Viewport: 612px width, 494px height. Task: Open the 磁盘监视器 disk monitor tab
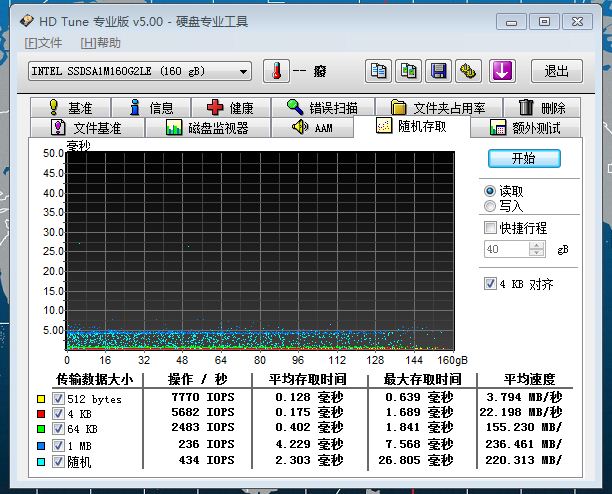coord(207,127)
